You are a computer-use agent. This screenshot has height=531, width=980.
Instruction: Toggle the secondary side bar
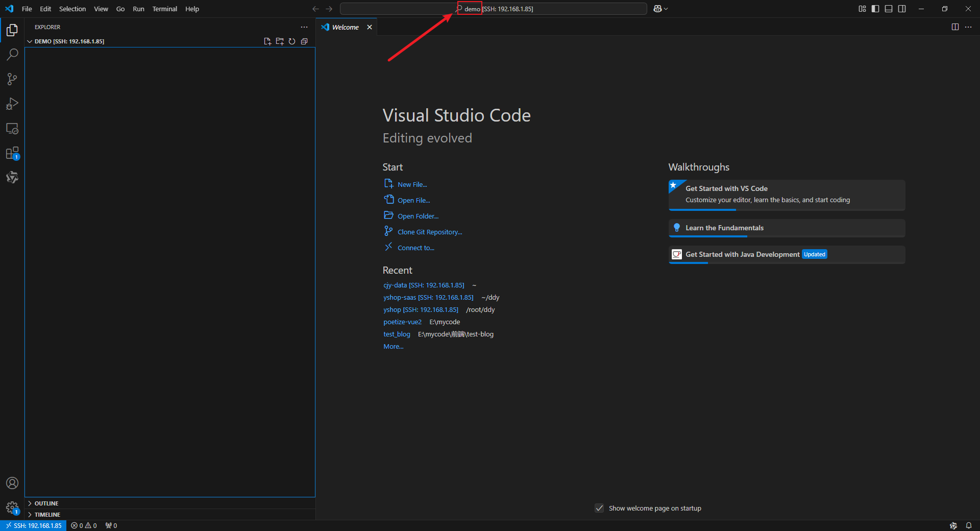point(902,9)
